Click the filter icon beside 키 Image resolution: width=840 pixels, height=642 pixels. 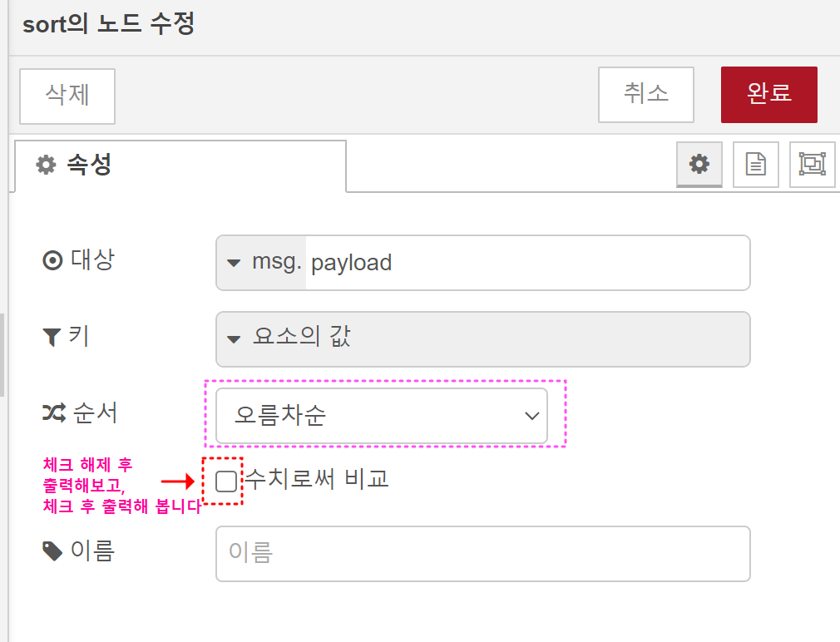tap(52, 337)
